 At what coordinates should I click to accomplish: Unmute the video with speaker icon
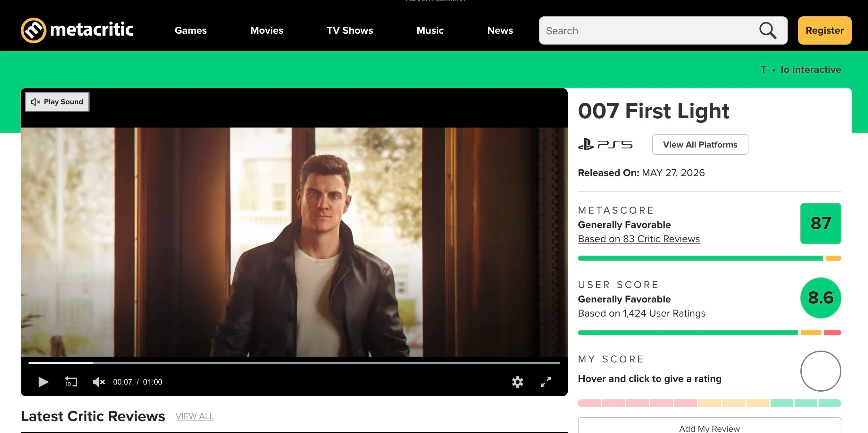(x=99, y=382)
